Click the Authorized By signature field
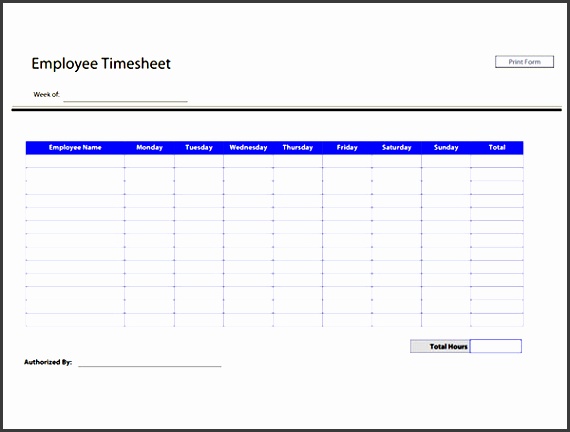This screenshot has width=570, height=432. coord(150,362)
